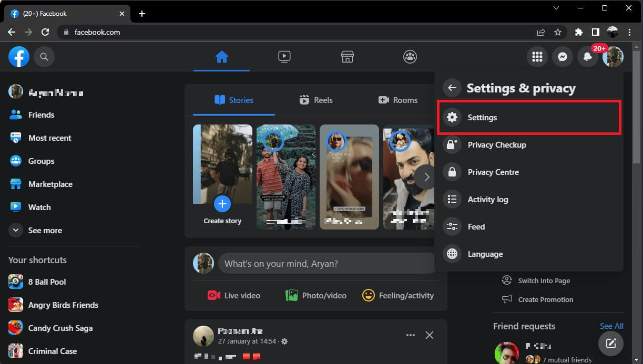Click the Facebook logo icon

pyautogui.click(x=19, y=57)
